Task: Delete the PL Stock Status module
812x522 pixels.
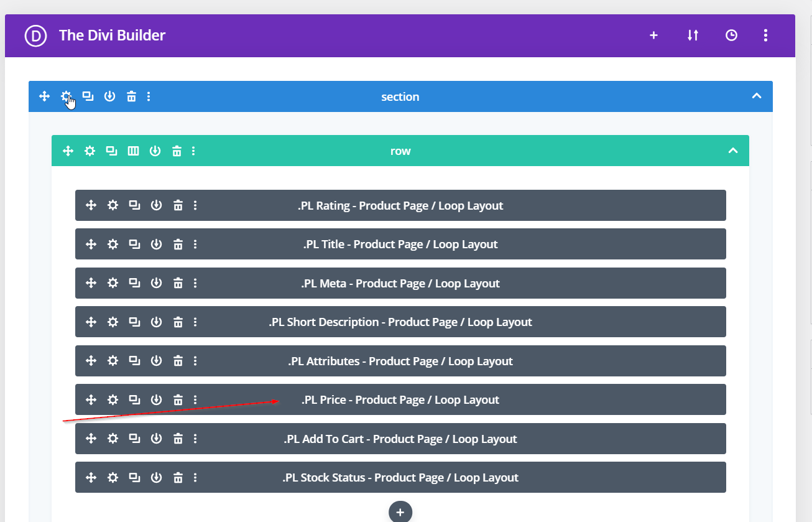Action: pyautogui.click(x=178, y=477)
